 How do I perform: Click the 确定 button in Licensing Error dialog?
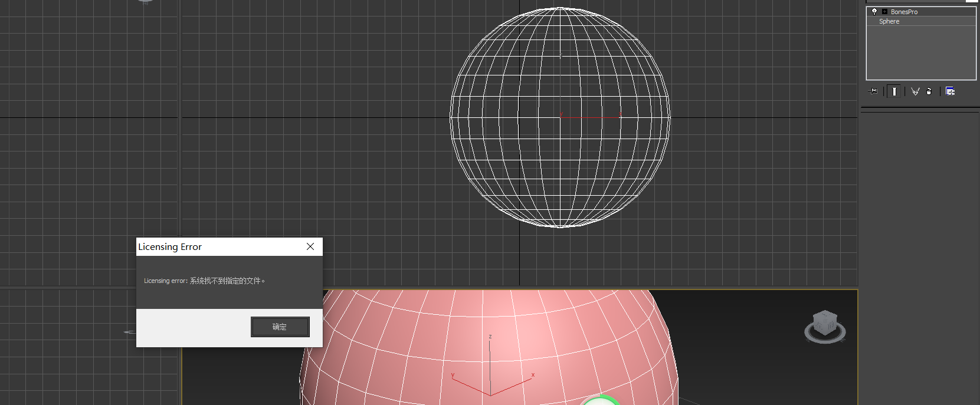tap(280, 327)
